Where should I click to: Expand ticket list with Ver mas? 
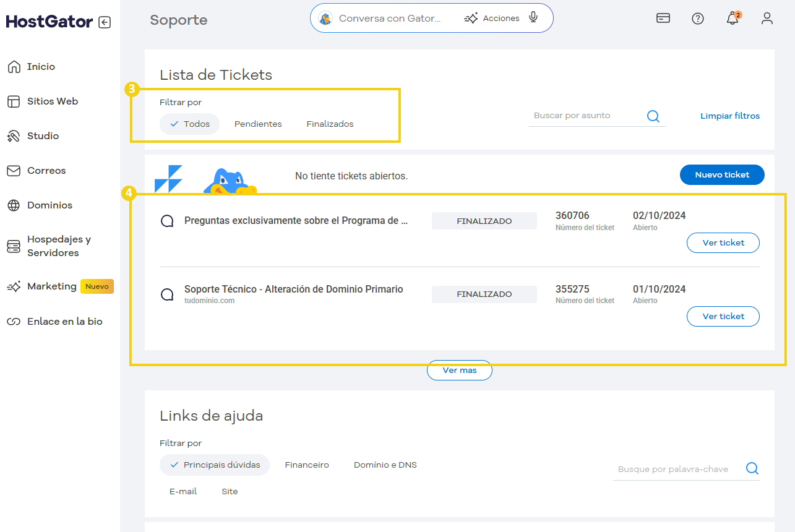460,371
